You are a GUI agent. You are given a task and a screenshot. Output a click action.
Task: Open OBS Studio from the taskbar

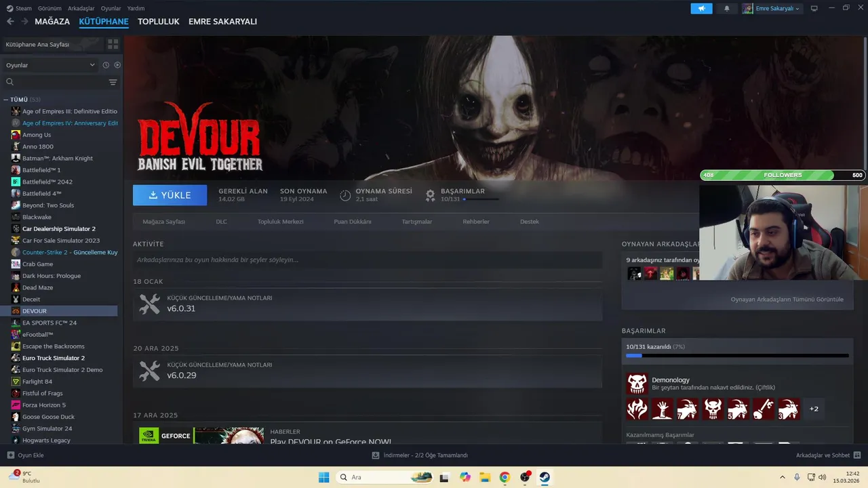(525, 477)
